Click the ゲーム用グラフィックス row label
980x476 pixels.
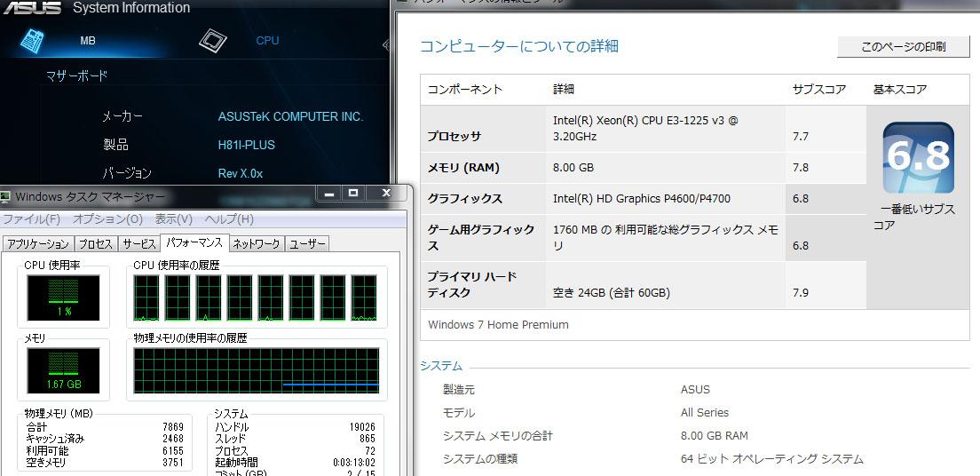[480, 238]
